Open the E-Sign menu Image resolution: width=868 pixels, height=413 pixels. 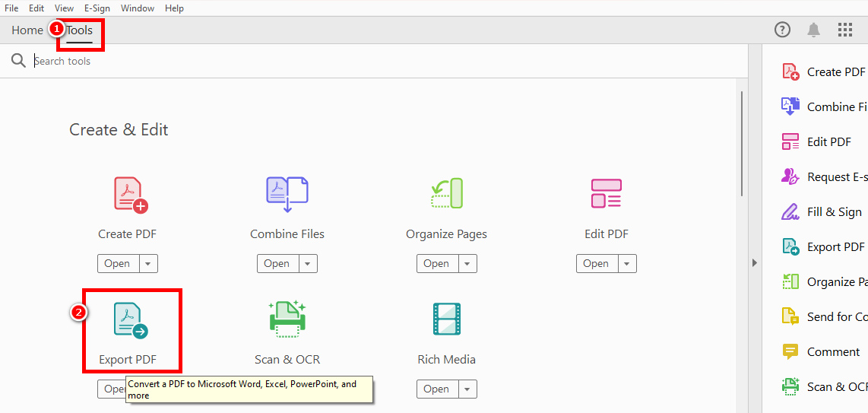[97, 8]
